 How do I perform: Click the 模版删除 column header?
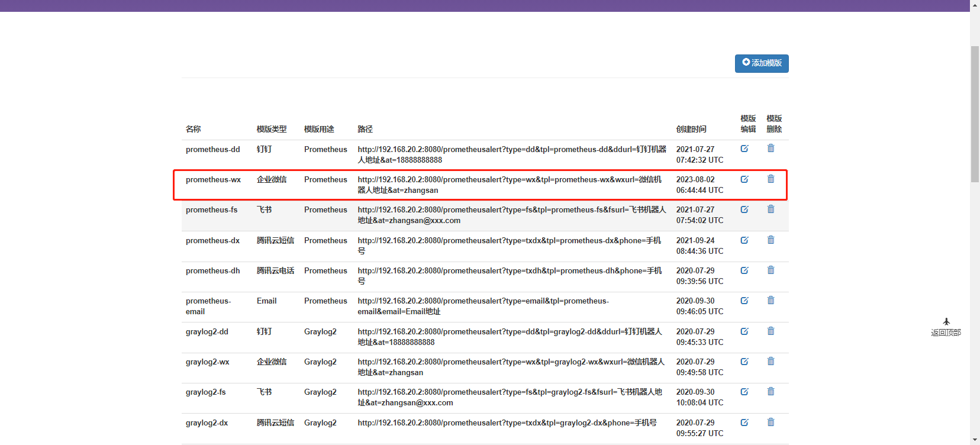pos(774,124)
